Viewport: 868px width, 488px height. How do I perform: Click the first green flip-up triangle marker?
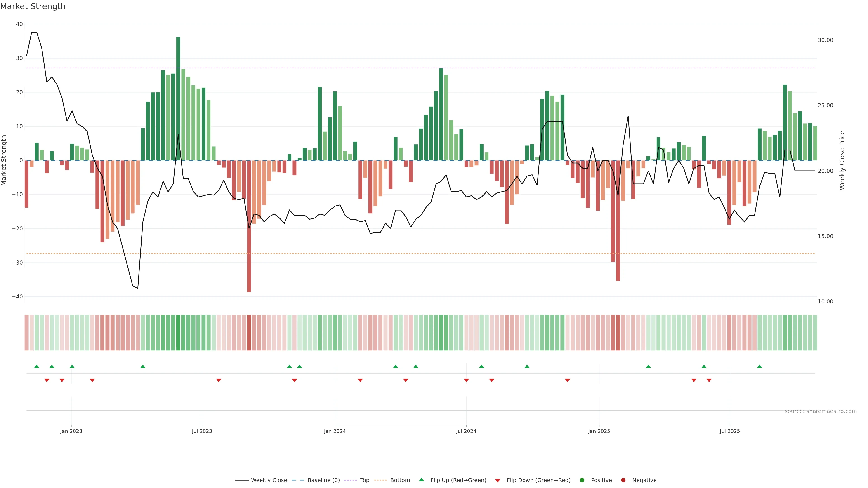[x=37, y=366]
